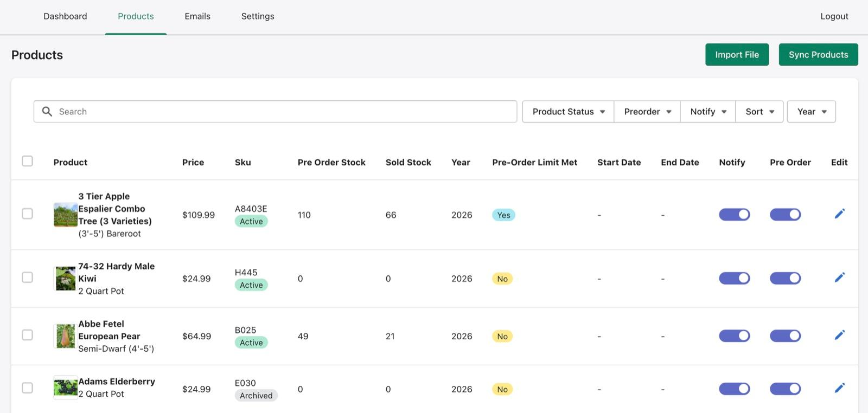Open Hardy Male Kiwi product image
Image resolution: width=868 pixels, height=413 pixels.
coord(66,279)
